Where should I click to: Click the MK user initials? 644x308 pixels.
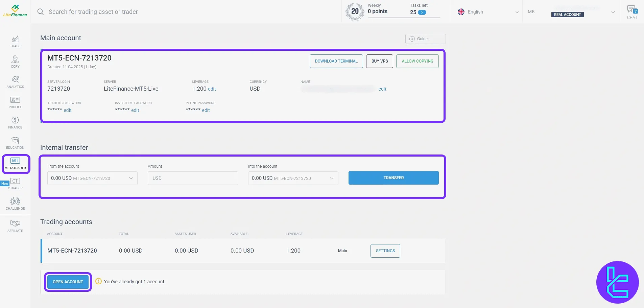coord(531,12)
